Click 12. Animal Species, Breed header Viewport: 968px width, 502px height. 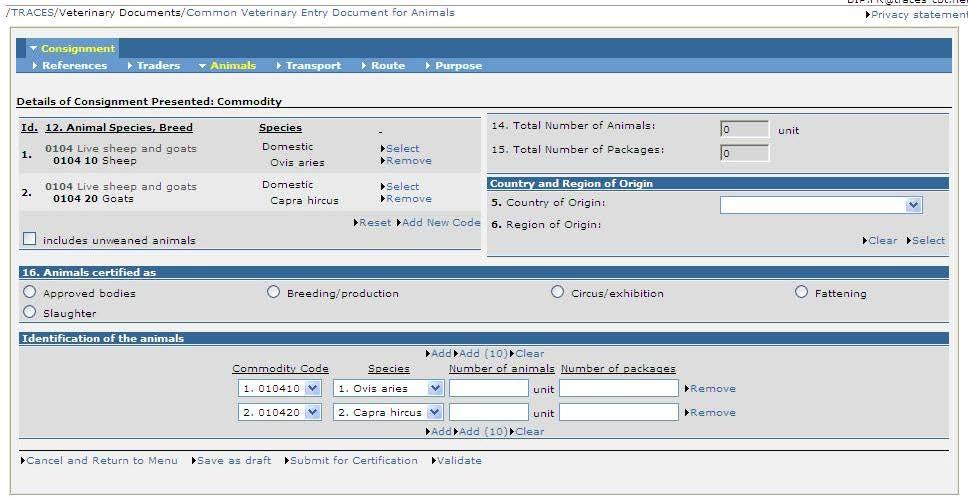coord(119,128)
